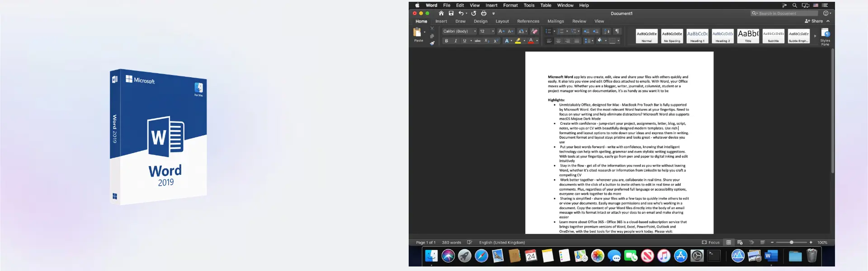The image size is (868, 271).
Task: Click the Redo circular arrow icon
Action: [474, 13]
